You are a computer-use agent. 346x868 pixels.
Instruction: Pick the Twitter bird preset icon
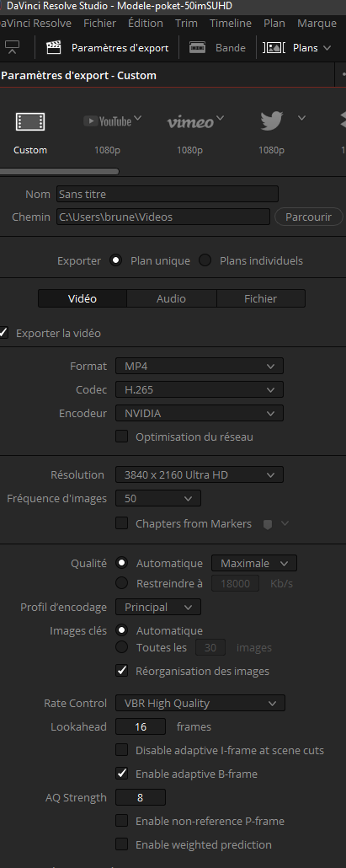272,121
